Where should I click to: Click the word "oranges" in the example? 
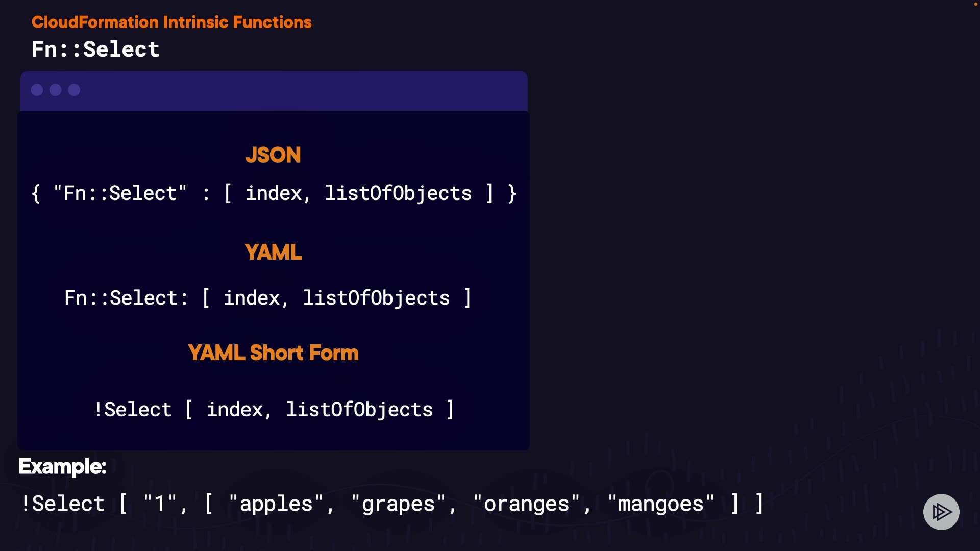pos(526,504)
